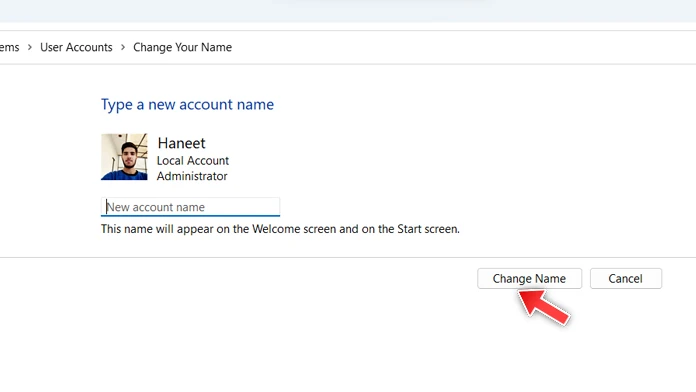
Task: Cancel the name change
Action: coord(625,278)
